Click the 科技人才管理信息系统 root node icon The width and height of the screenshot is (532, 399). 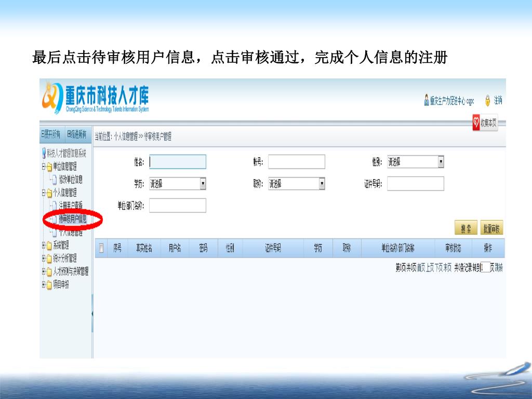click(44, 153)
